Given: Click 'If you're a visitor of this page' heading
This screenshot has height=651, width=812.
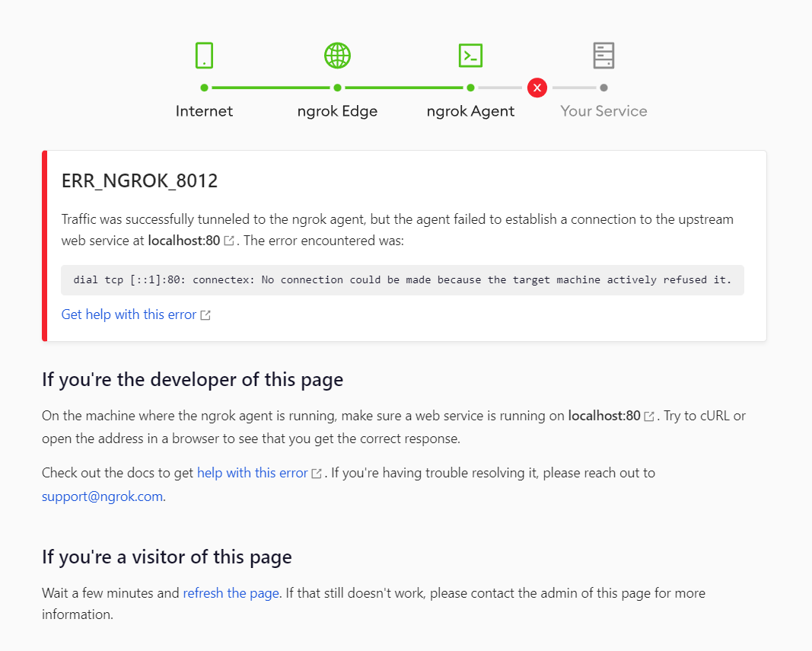Looking at the screenshot, I should click(x=167, y=557).
